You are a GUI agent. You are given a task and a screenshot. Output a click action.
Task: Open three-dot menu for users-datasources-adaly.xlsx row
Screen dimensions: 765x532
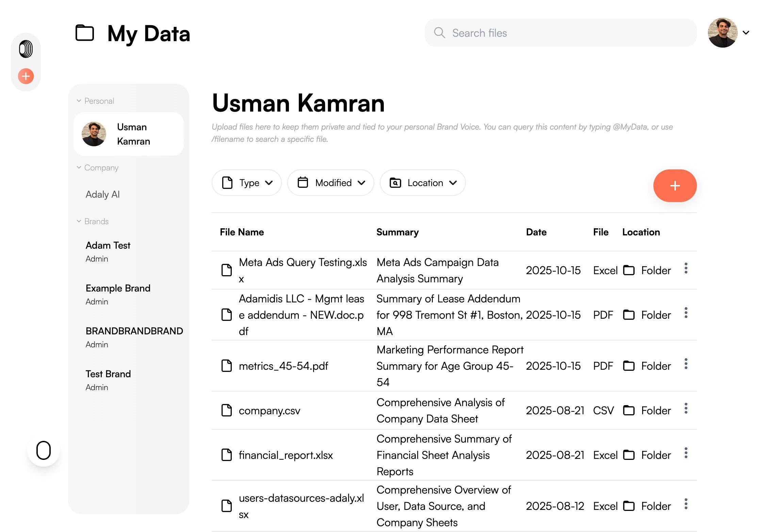pos(686,504)
